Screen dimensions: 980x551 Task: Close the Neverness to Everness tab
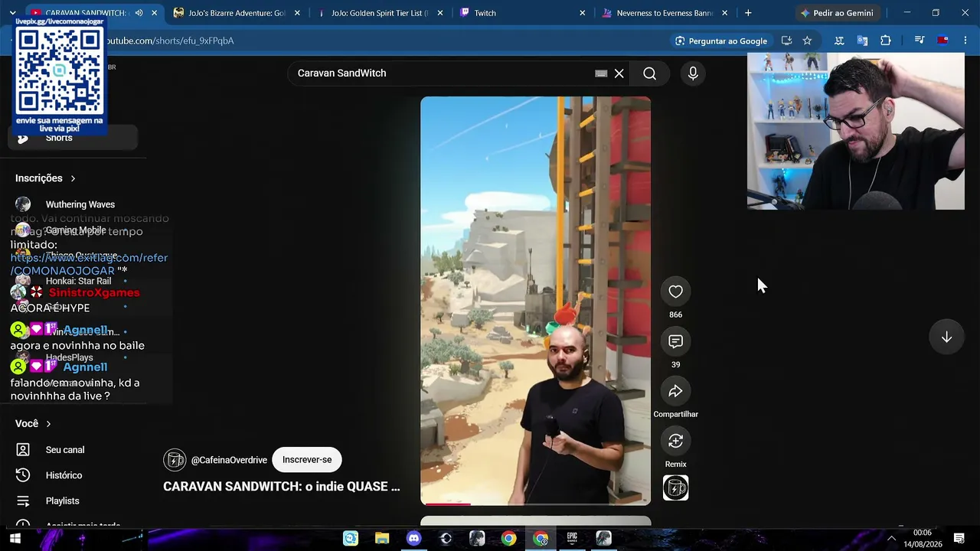click(724, 13)
